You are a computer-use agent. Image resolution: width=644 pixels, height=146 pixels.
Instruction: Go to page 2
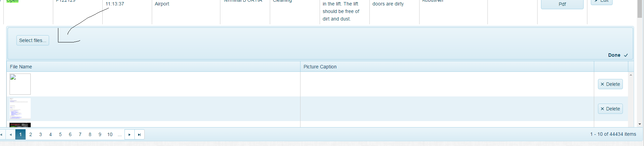tap(31, 135)
